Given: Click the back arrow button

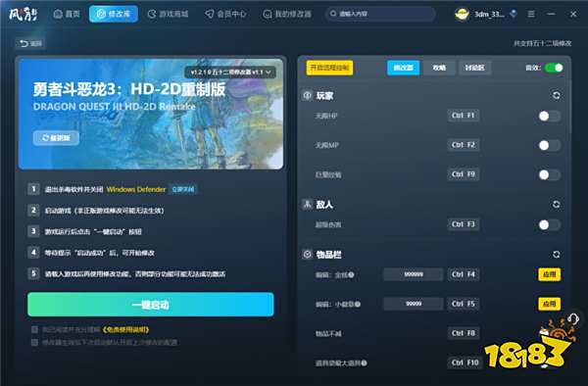Looking at the screenshot, I should click(30, 43).
